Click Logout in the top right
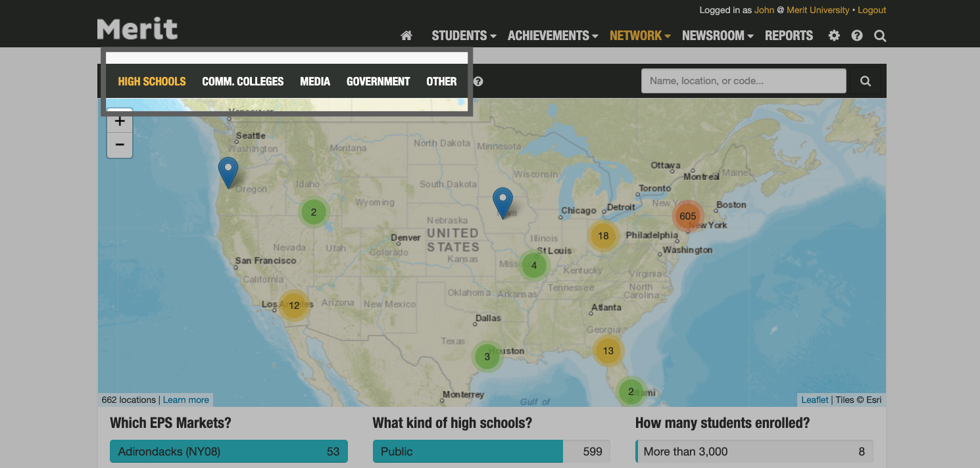The height and width of the screenshot is (468, 980). [871, 10]
